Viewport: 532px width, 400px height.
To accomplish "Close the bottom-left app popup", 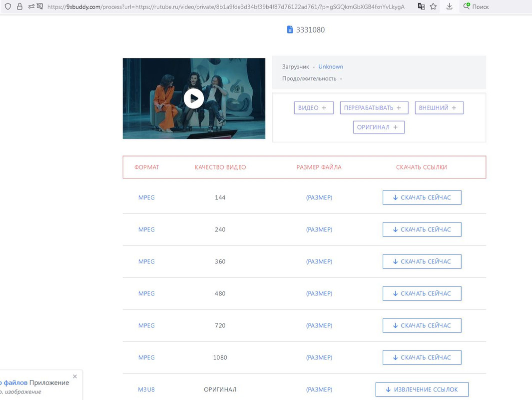I will 75,376.
